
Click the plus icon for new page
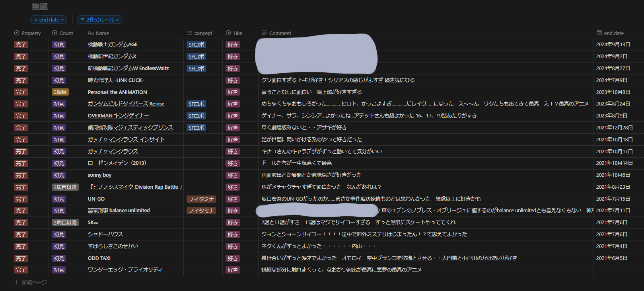point(16,282)
